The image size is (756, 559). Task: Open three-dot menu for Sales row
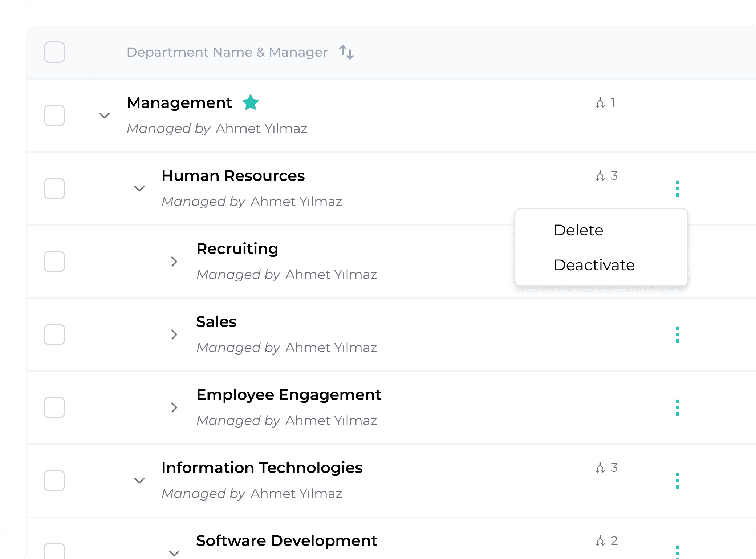click(677, 335)
